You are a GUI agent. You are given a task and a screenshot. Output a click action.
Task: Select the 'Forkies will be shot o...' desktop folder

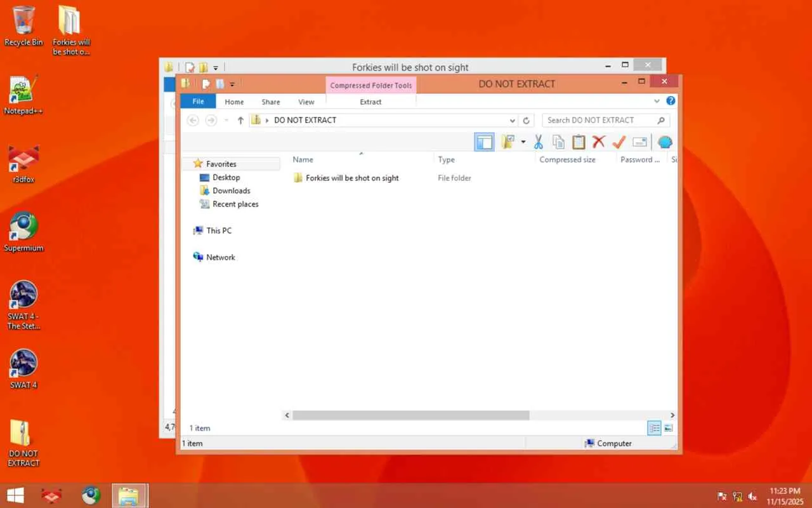71,30
